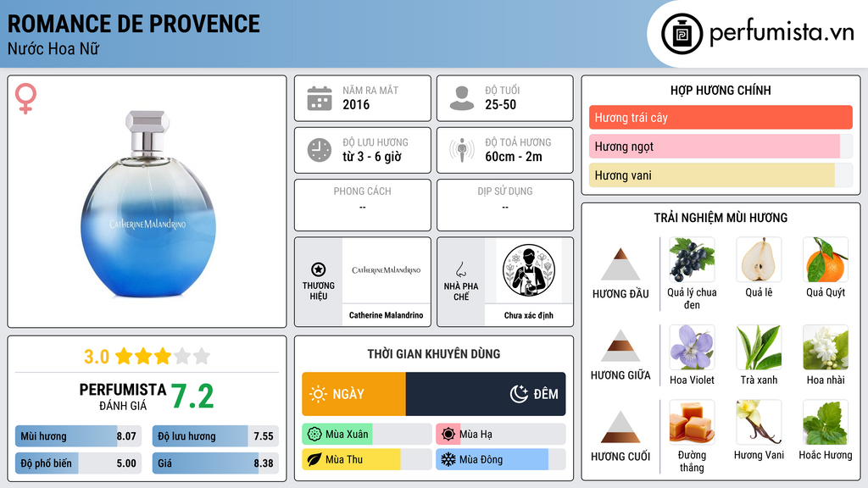
Task: Click the Mùi hương 8.07 score bar
Action: [x=78, y=436]
